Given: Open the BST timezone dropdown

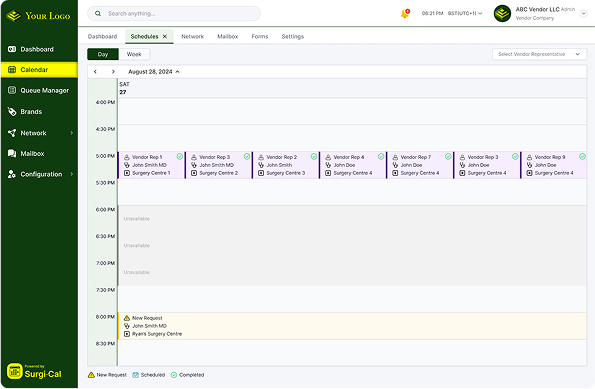Looking at the screenshot, I should [x=465, y=13].
